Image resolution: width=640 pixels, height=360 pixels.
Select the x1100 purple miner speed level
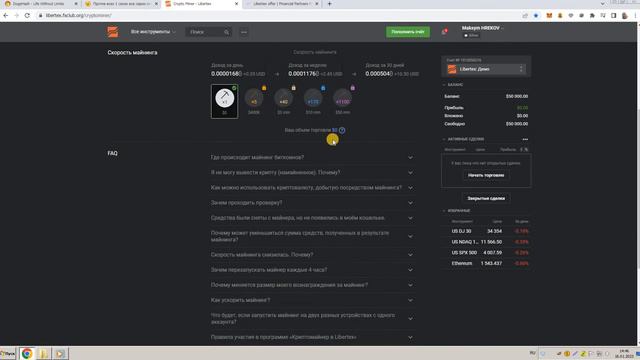click(x=342, y=99)
